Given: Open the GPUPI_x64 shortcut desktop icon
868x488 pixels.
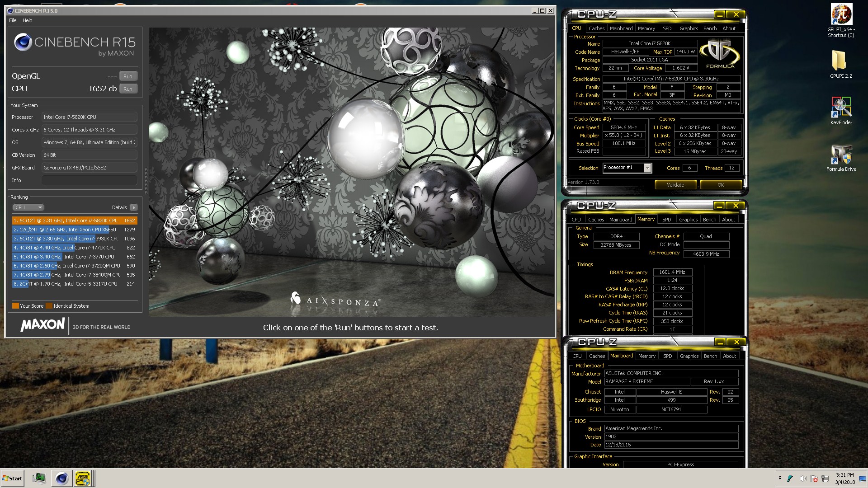Looking at the screenshot, I should click(841, 21).
